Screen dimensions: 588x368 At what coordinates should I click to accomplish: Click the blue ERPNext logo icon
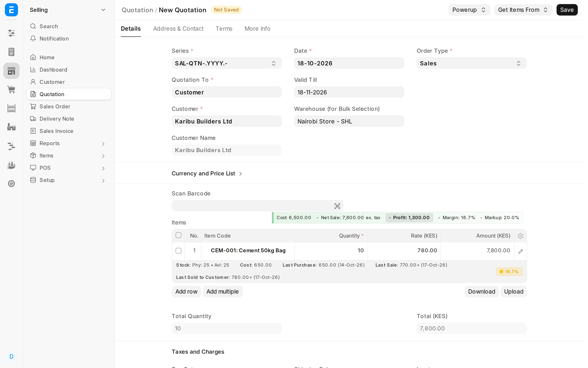(x=11, y=10)
